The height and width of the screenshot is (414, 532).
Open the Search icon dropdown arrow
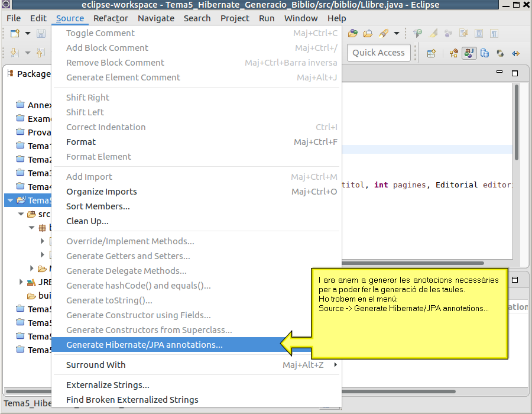tap(396, 33)
